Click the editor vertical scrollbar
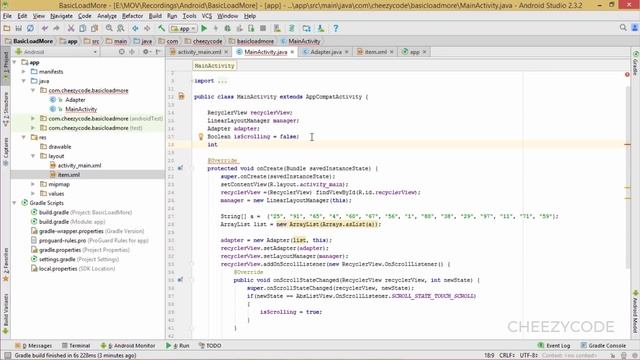Viewport: 640px width, 360px height. click(x=627, y=178)
